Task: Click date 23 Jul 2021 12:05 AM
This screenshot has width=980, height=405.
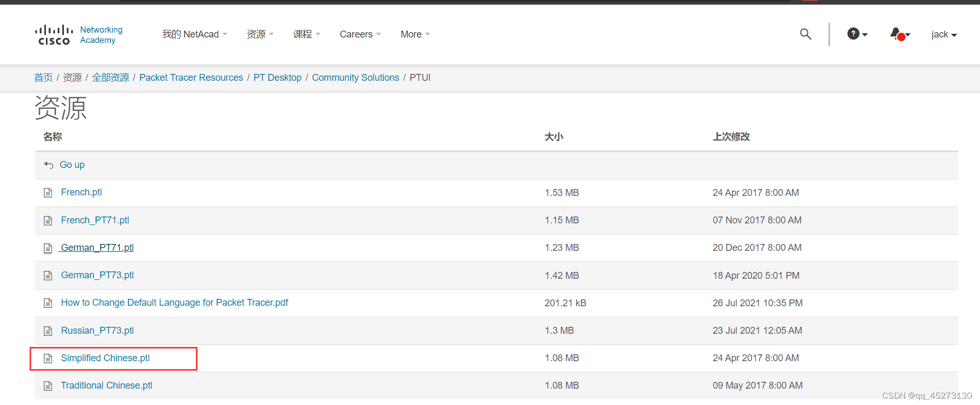Action: tap(757, 331)
